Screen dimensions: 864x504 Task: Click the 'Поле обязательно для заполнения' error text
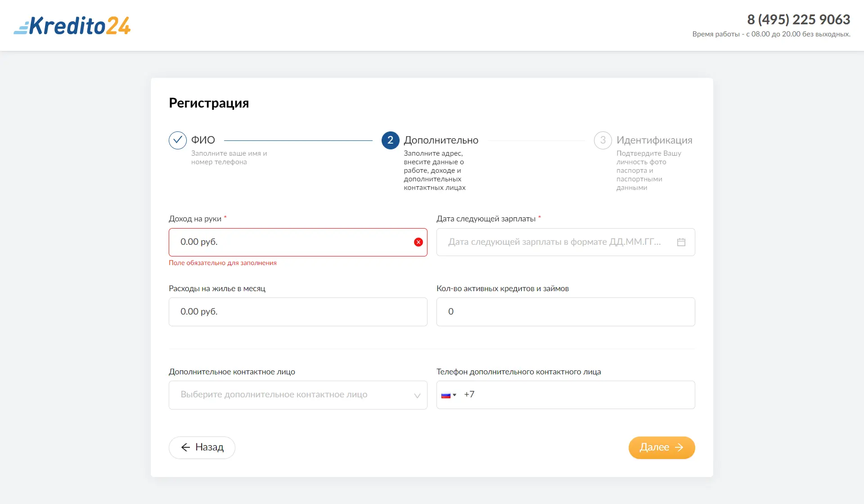coord(223,263)
